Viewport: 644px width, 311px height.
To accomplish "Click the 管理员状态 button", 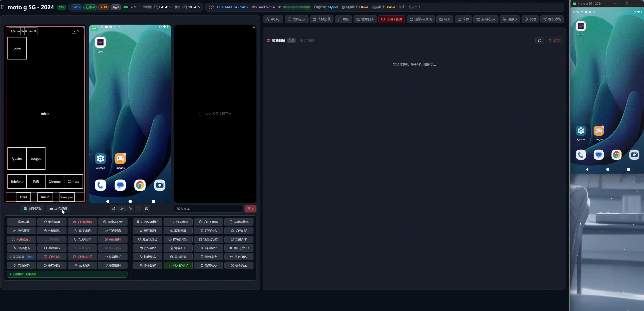I will pyautogui.click(x=209, y=239).
